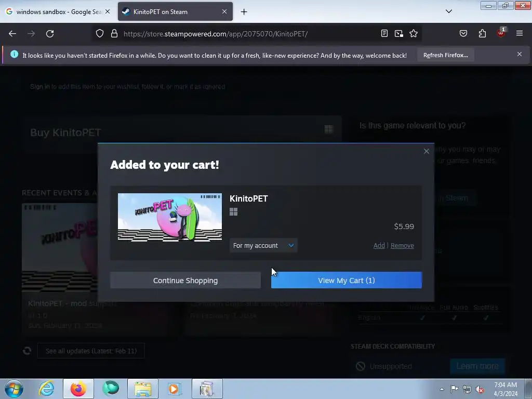532x399 pixels.
Task: Launch Internet Explorer from the taskbar
Action: [46, 389]
